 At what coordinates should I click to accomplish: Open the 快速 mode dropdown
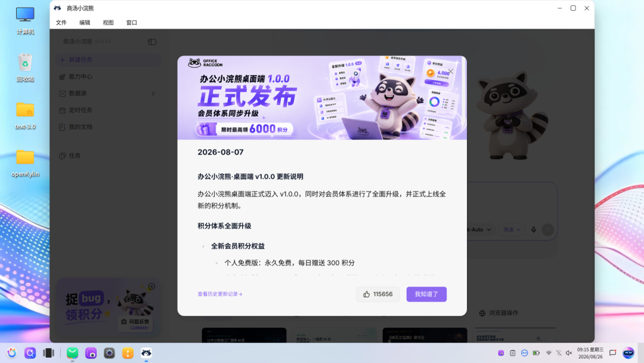512,229
